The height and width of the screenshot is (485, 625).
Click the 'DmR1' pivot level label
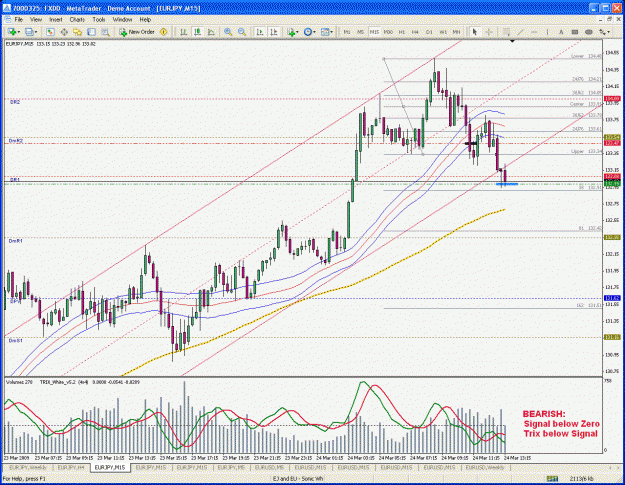click(x=16, y=241)
